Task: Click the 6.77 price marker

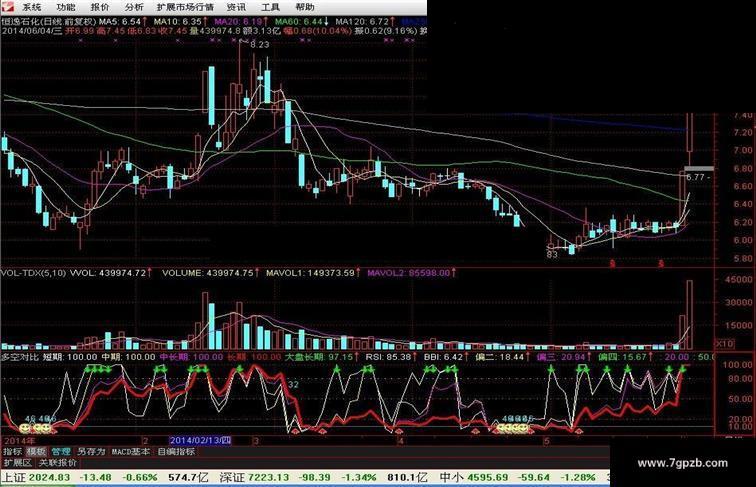Action: click(x=695, y=177)
